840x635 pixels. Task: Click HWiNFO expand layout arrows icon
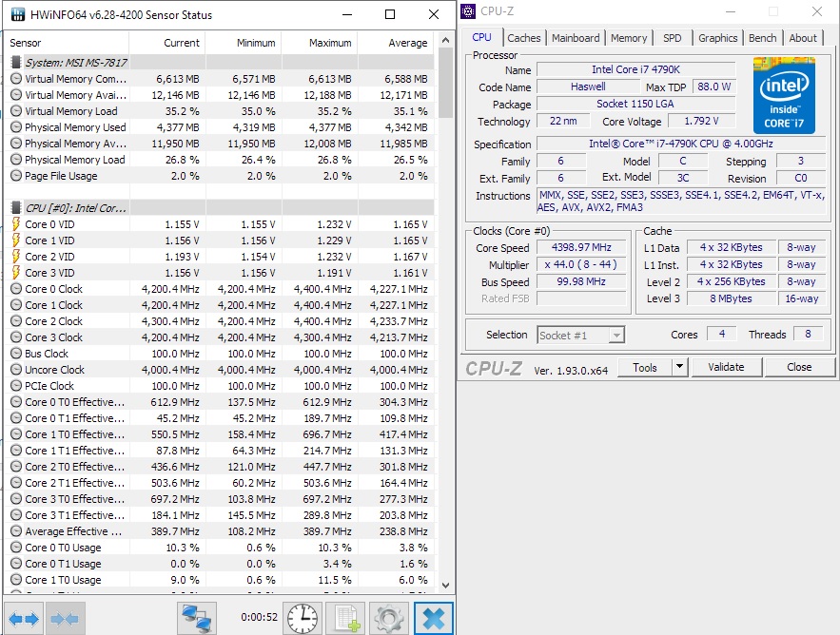click(x=24, y=619)
